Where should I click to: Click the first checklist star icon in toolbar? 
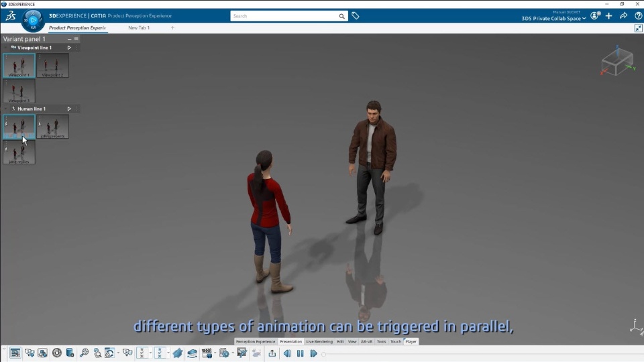(142, 353)
